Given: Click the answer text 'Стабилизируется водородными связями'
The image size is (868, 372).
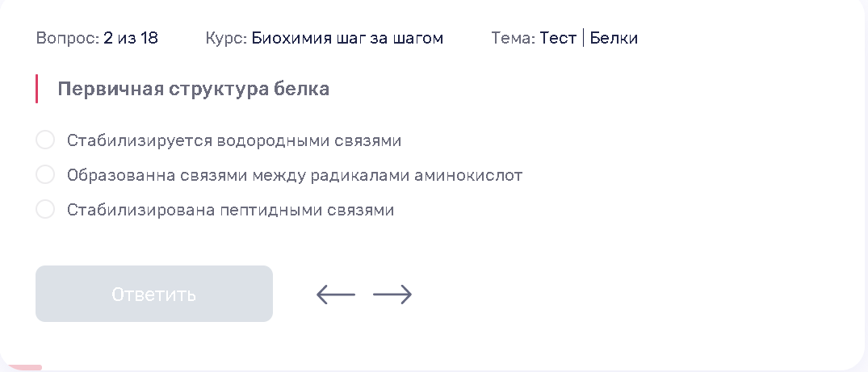Looking at the screenshot, I should click(234, 140).
